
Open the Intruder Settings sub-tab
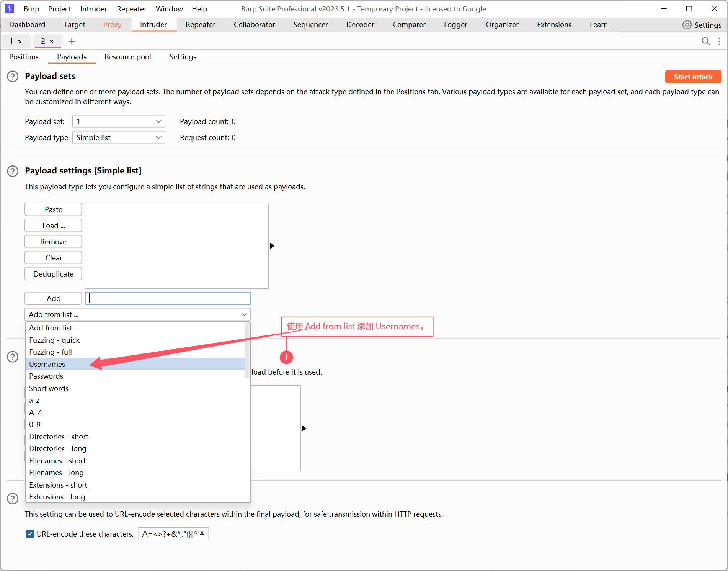[x=183, y=57]
